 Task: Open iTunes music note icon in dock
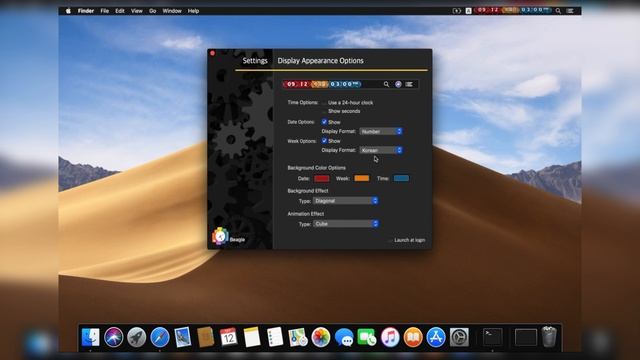(x=390, y=338)
